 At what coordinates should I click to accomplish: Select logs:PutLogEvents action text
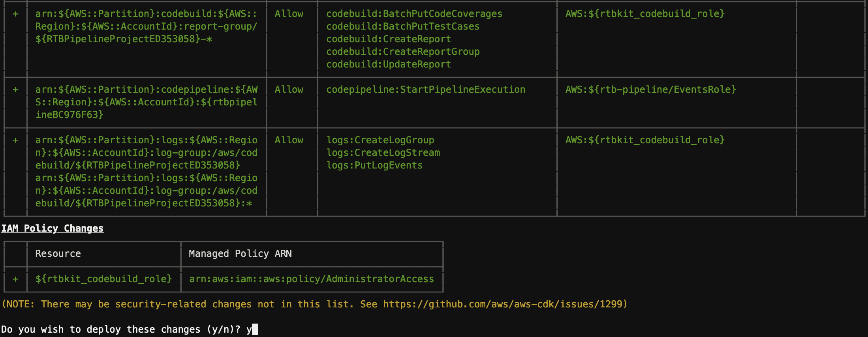(374, 165)
